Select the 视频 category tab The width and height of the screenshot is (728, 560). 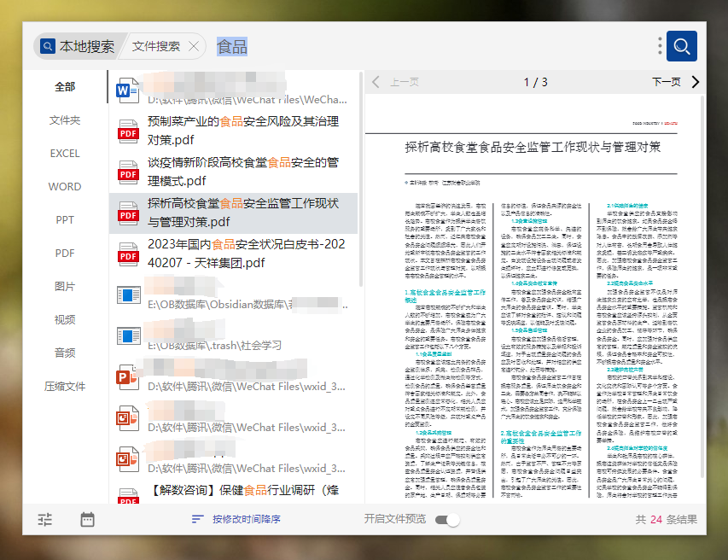65,319
